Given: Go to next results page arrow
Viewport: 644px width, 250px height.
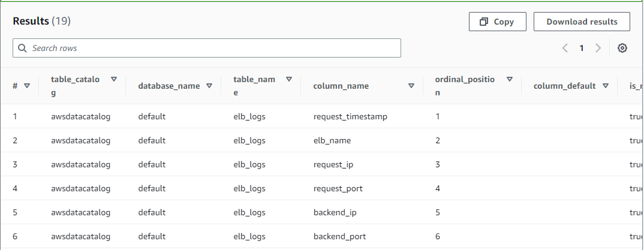Looking at the screenshot, I should tap(598, 48).
